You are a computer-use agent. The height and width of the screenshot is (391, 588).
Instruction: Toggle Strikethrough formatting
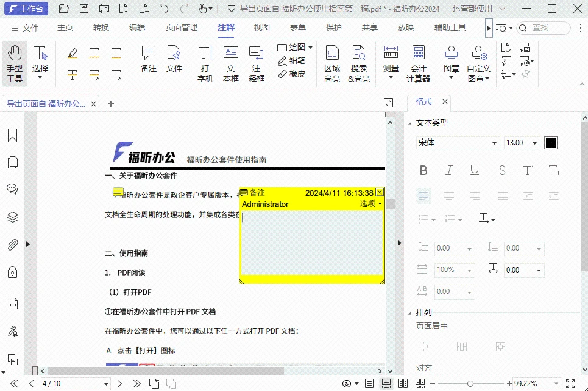coord(503,170)
